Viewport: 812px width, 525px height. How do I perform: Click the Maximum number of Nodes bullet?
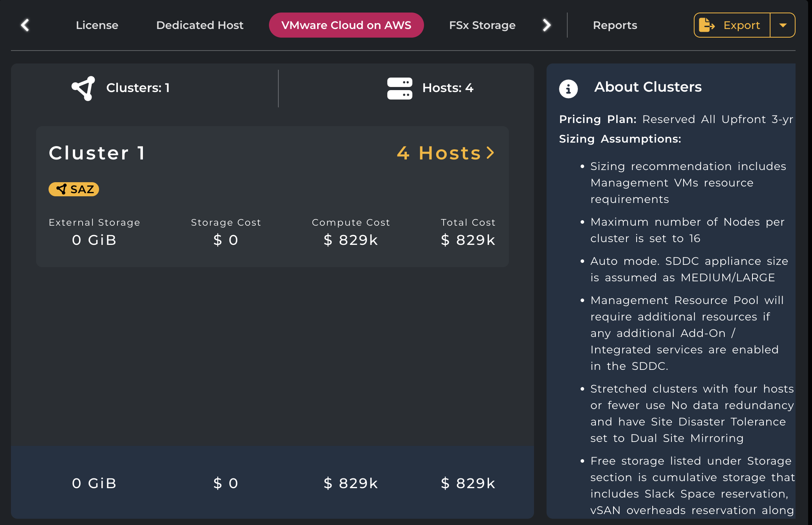[687, 230]
